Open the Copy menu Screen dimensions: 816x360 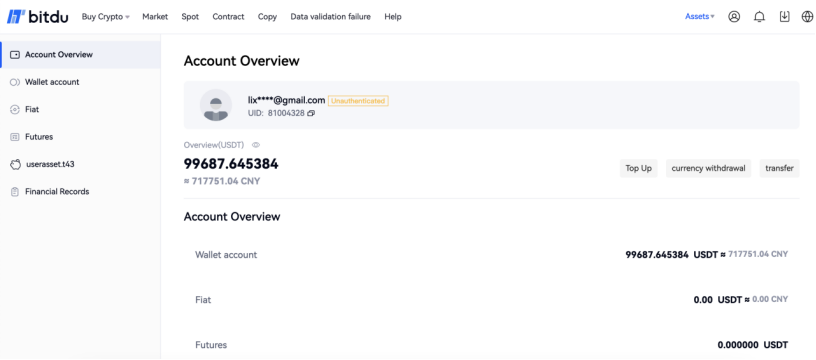pos(267,17)
